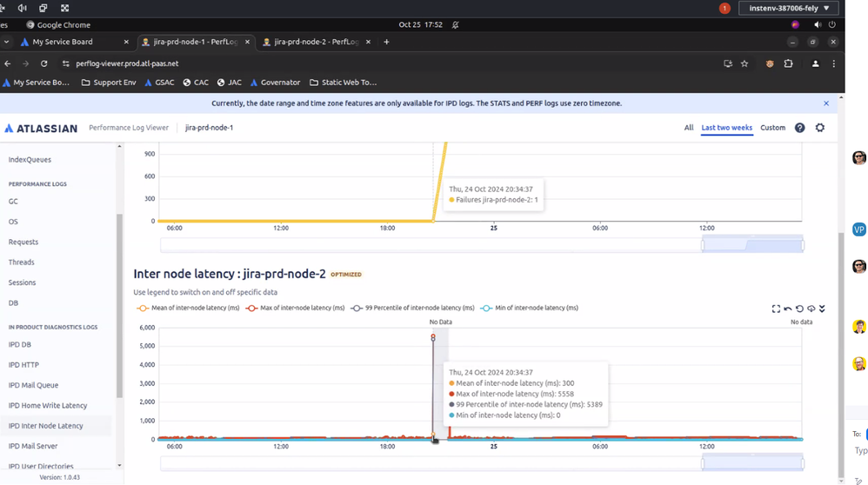Click the cloud download chart icon
The height and width of the screenshot is (485, 868).
click(x=811, y=309)
